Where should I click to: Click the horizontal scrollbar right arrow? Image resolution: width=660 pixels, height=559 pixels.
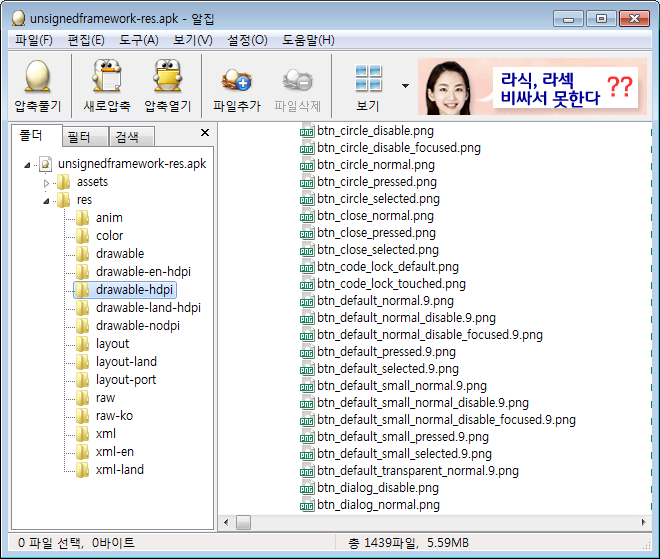click(x=644, y=522)
